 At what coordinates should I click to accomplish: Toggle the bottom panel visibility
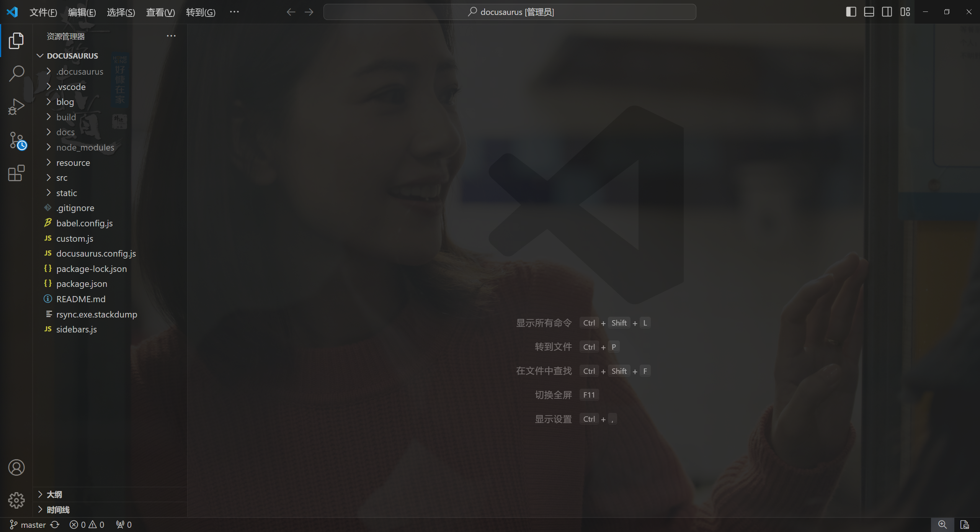point(869,12)
